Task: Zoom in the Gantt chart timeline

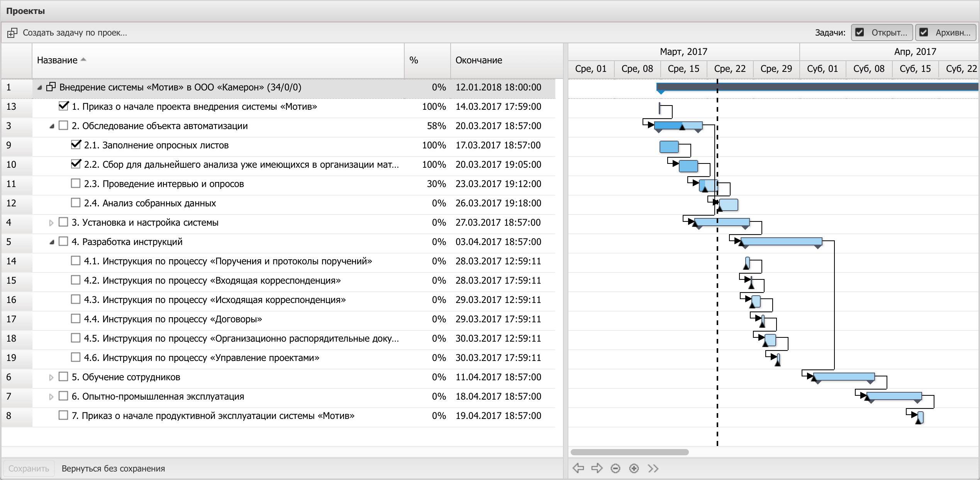Action: pyautogui.click(x=634, y=468)
